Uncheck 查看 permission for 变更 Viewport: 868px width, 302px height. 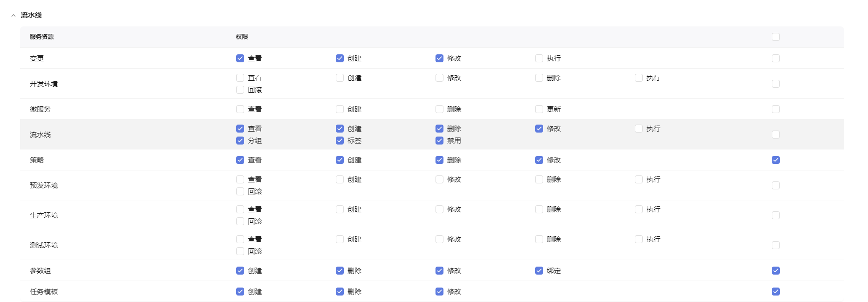pyautogui.click(x=240, y=58)
